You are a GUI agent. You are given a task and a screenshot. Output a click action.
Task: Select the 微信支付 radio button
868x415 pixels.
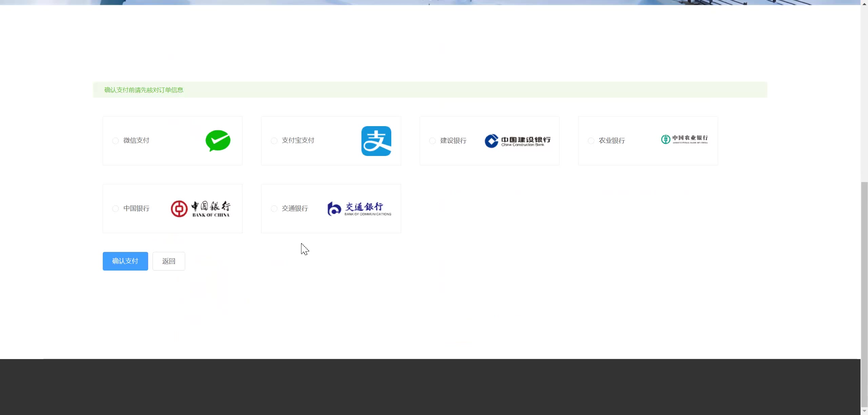coord(115,141)
